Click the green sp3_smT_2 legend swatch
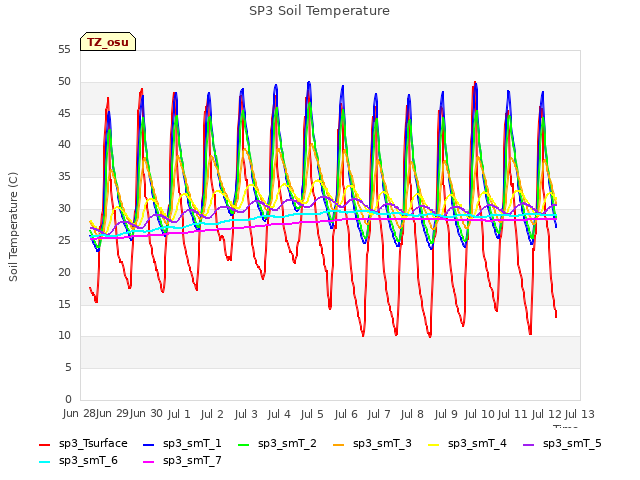Viewport: 640px width, 480px height. click(244, 444)
